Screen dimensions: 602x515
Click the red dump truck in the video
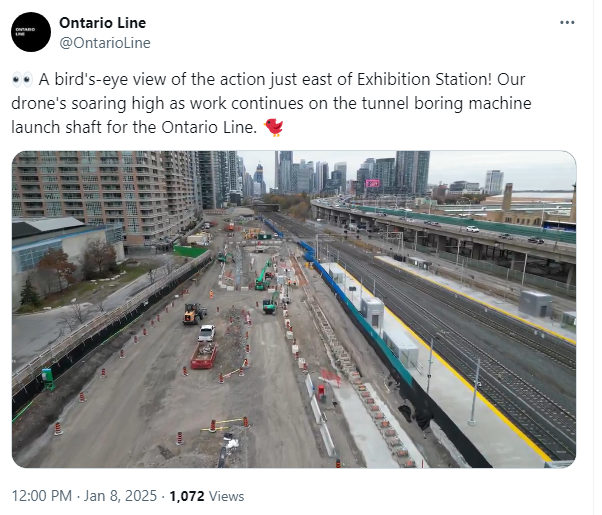(204, 355)
